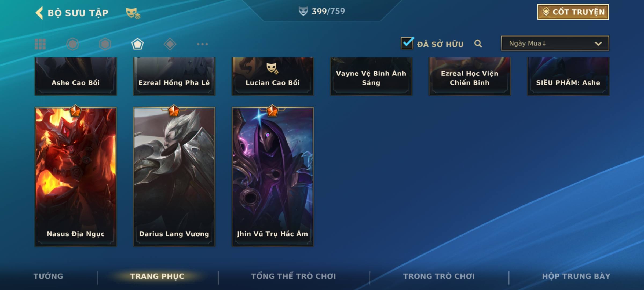
Task: Uncheck the ĐÃ SỞ HỮU checkbox
Action: click(x=407, y=43)
